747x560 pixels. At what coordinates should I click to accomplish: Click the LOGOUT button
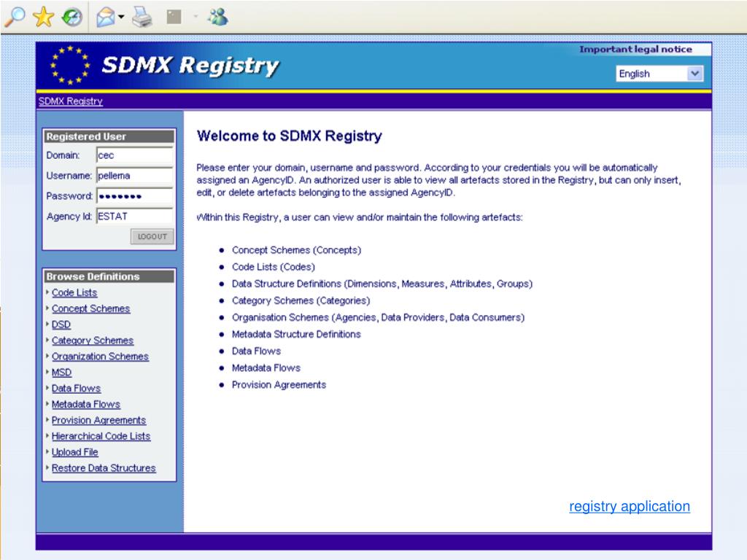pos(152,237)
